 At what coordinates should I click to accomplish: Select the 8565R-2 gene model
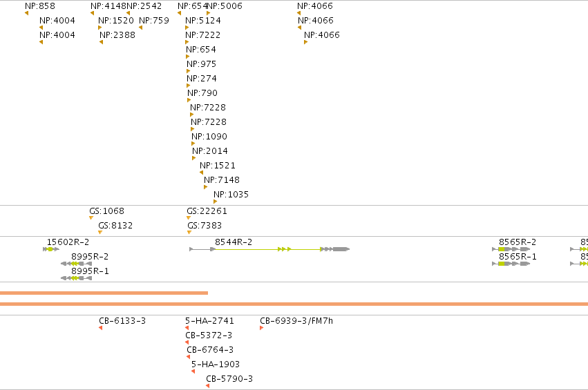(x=511, y=249)
